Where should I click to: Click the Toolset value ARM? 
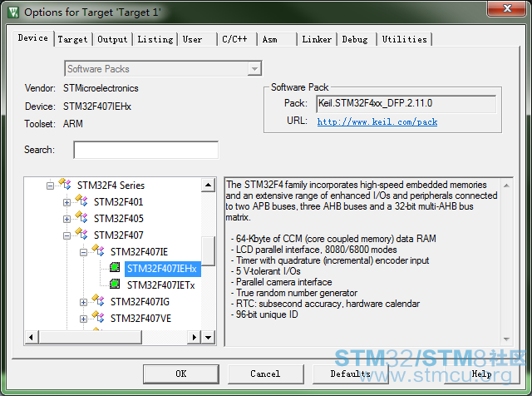pos(73,124)
